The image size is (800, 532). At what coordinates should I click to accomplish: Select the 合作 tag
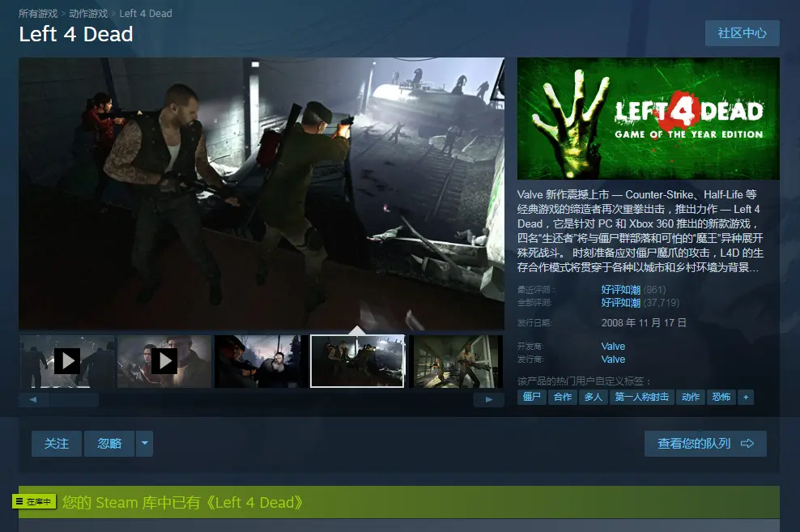[563, 397]
